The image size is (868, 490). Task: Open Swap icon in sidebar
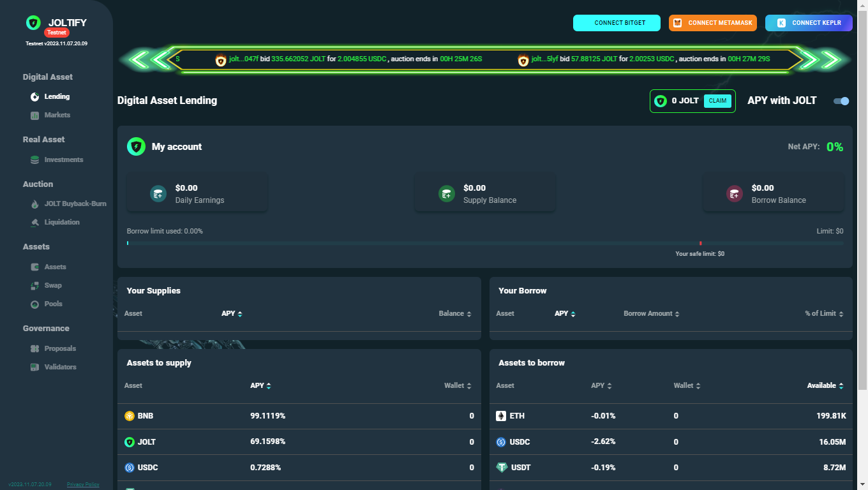coord(34,286)
